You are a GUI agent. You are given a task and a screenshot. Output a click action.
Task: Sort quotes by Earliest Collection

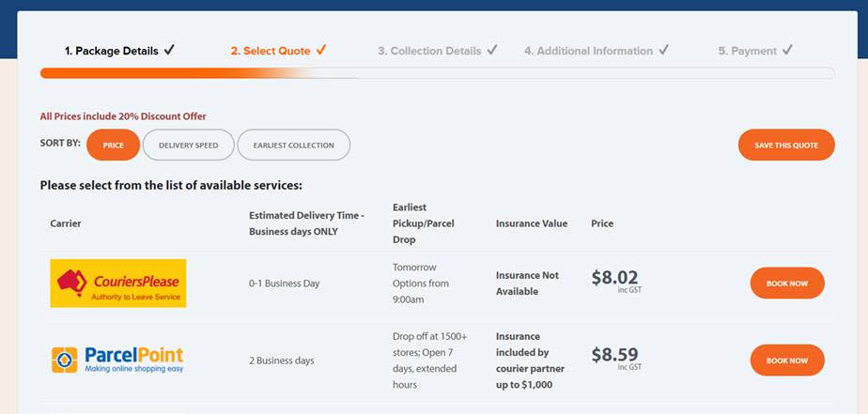coord(294,145)
